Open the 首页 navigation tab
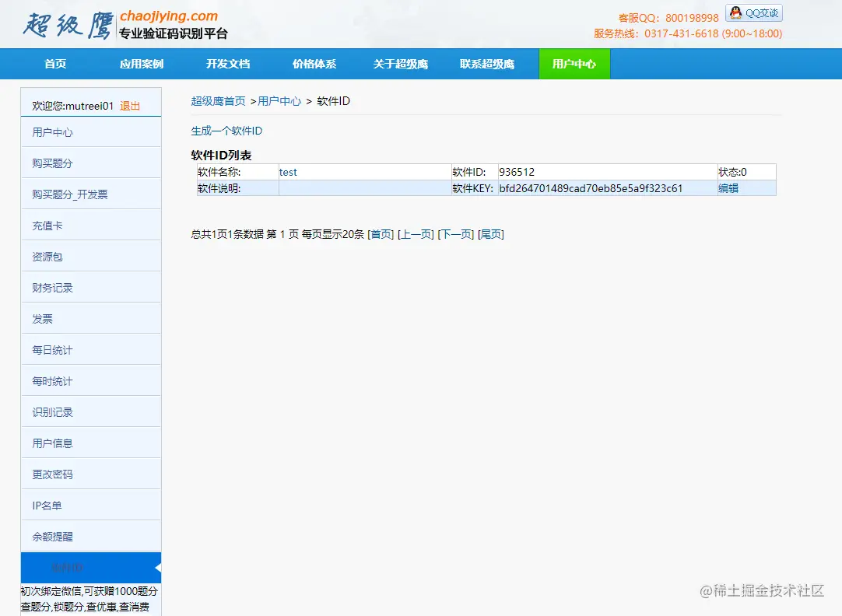Viewport: 842px width, 616px height. 55,64
